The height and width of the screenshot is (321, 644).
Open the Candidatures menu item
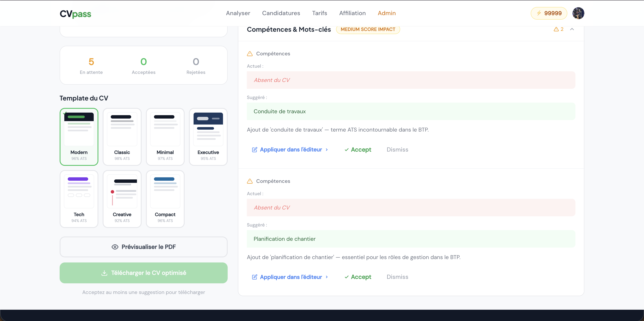[281, 13]
